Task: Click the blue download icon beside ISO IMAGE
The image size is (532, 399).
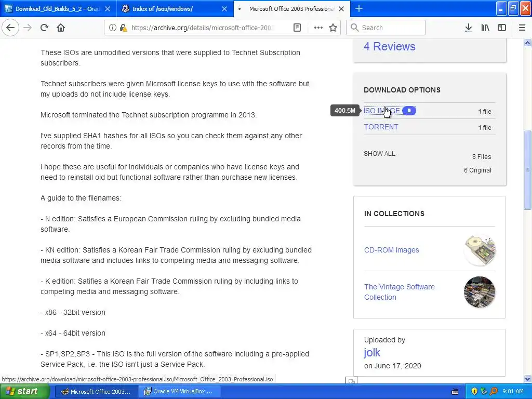Action: pos(409,111)
